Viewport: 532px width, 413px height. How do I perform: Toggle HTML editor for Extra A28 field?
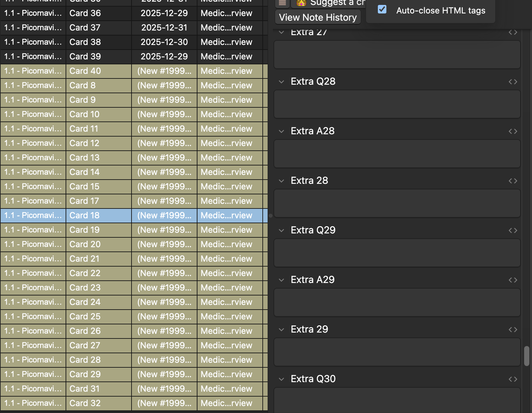(x=513, y=131)
